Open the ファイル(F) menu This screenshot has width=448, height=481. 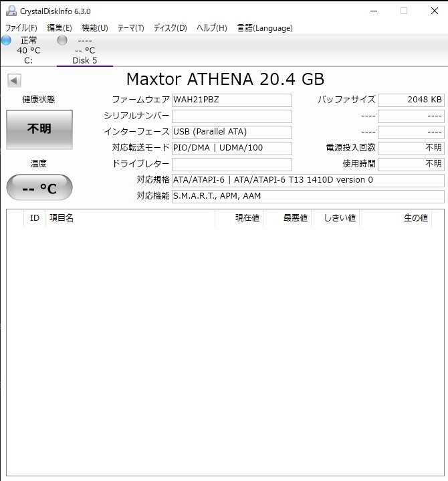[21, 28]
